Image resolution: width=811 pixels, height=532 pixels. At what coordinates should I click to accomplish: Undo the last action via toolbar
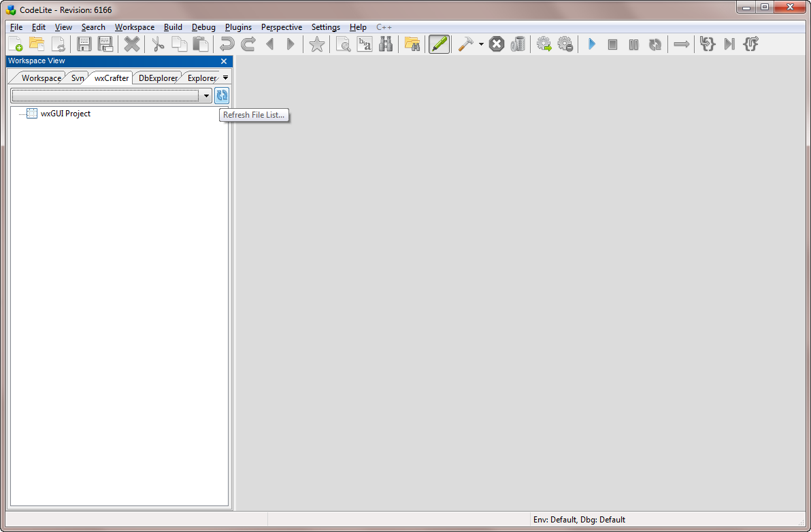(227, 44)
